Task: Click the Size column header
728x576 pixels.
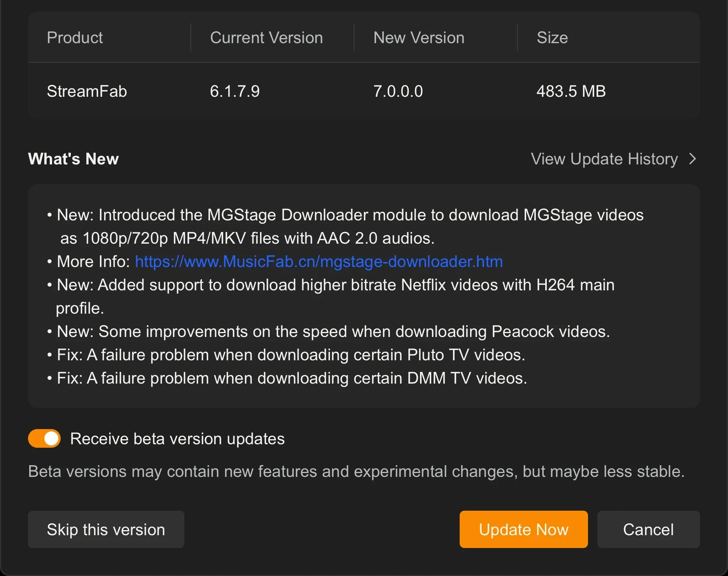Action: pos(552,38)
